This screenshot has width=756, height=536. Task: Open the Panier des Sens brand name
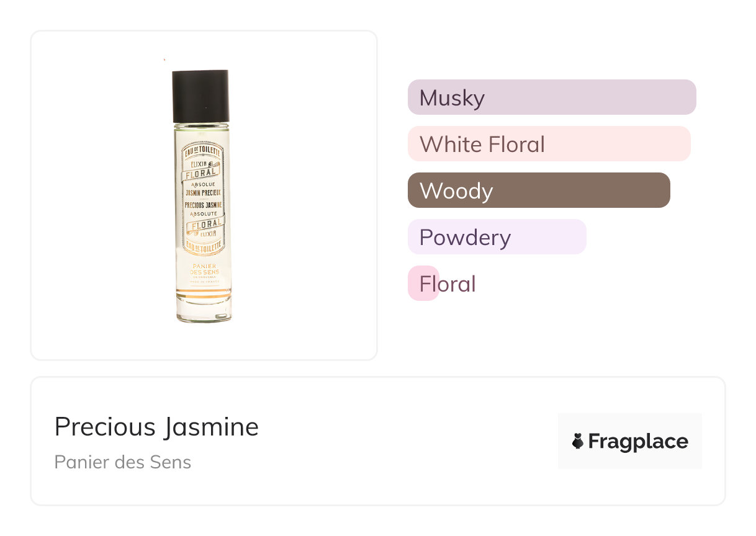click(123, 462)
